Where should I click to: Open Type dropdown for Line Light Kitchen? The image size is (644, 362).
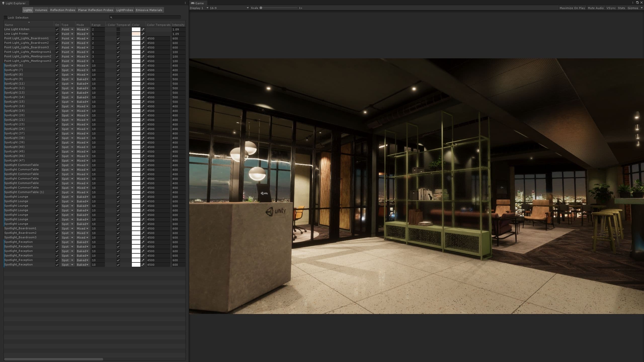point(67,29)
